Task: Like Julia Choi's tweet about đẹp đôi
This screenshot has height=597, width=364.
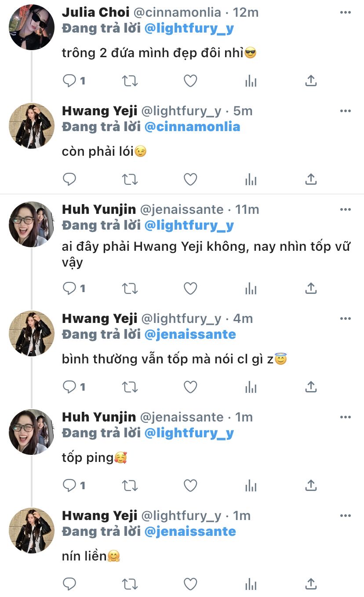Action: [190, 81]
